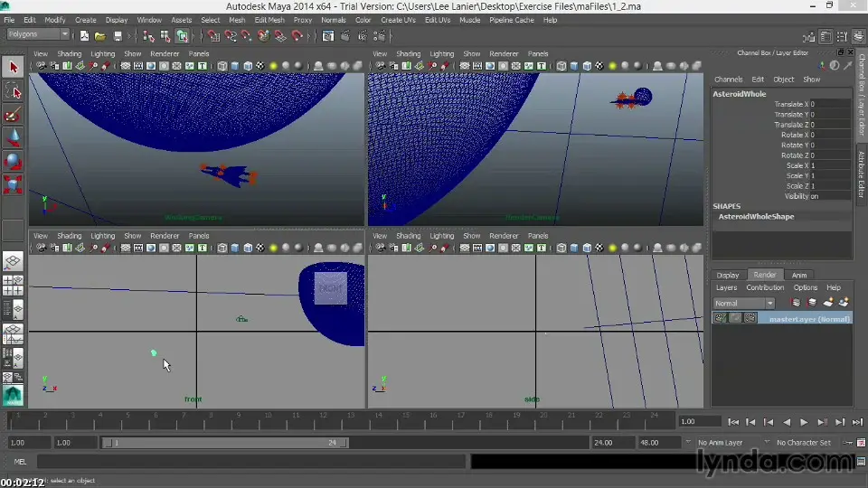Select by hierarchy mode icon

148,36
